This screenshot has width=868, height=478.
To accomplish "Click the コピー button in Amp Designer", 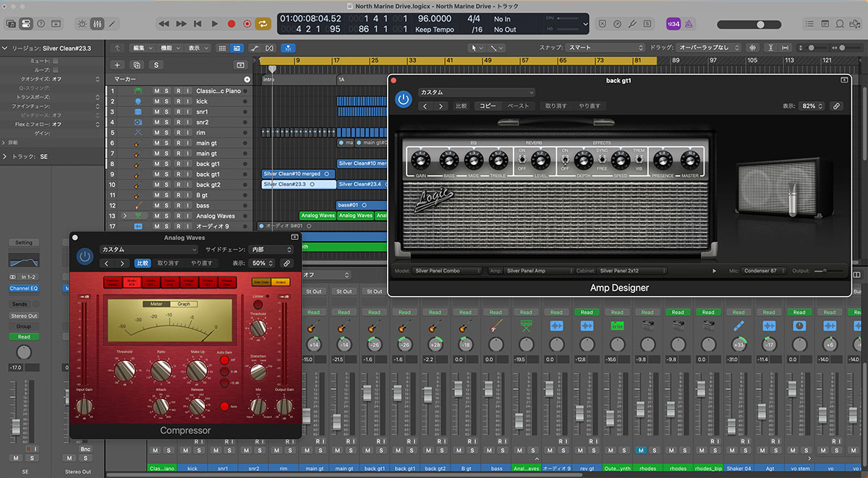I will click(x=488, y=106).
